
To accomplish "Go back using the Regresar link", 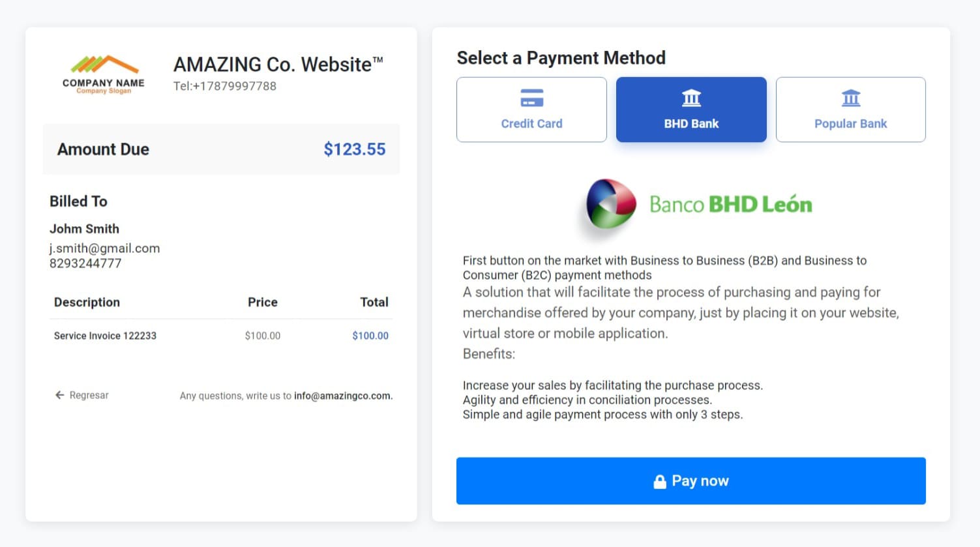I will click(89, 395).
